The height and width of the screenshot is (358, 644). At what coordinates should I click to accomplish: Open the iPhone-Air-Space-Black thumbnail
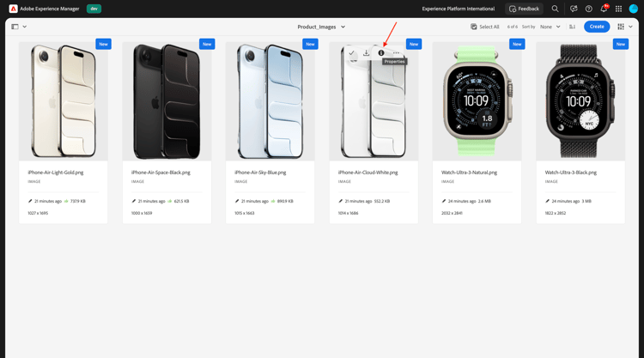(167, 101)
